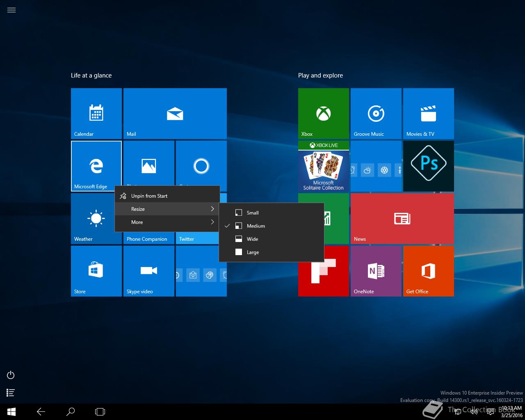This screenshot has height=420, width=525.
Task: Click the taskbar Back arrow
Action: pyautogui.click(x=41, y=412)
